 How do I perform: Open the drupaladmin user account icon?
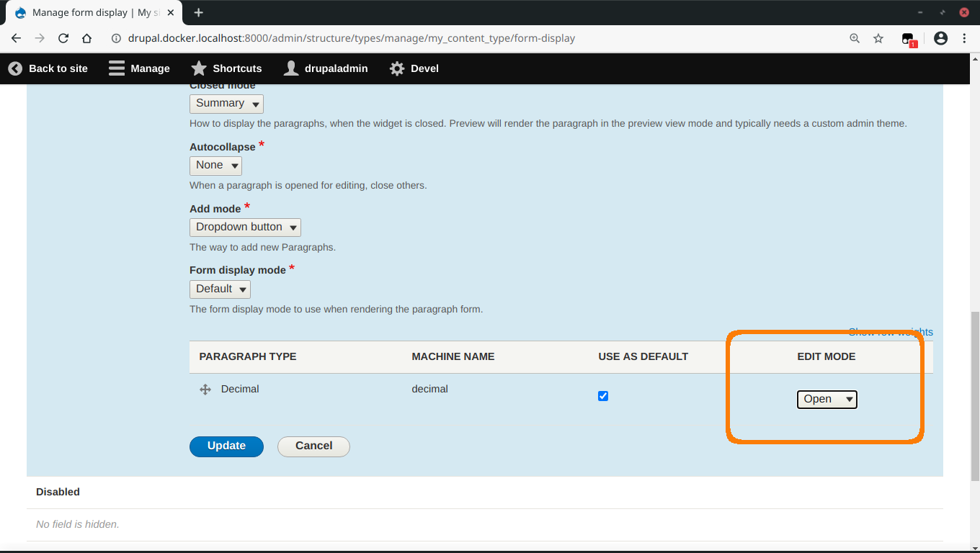291,68
